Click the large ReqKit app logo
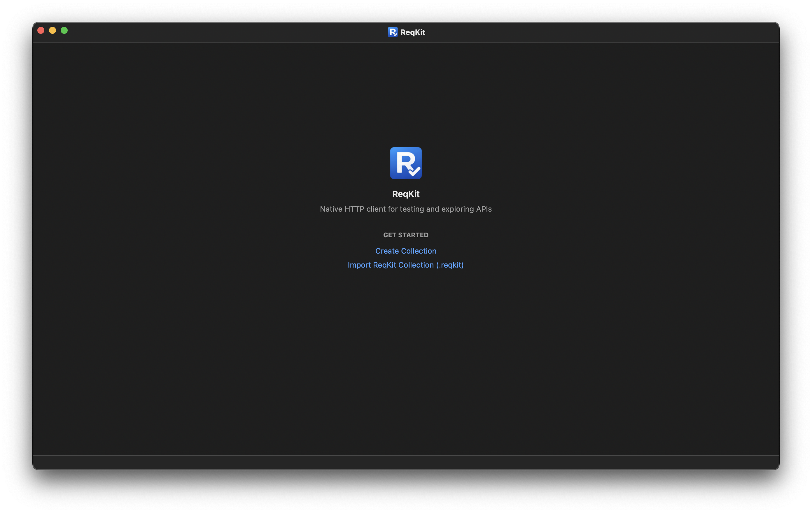 (x=406, y=163)
